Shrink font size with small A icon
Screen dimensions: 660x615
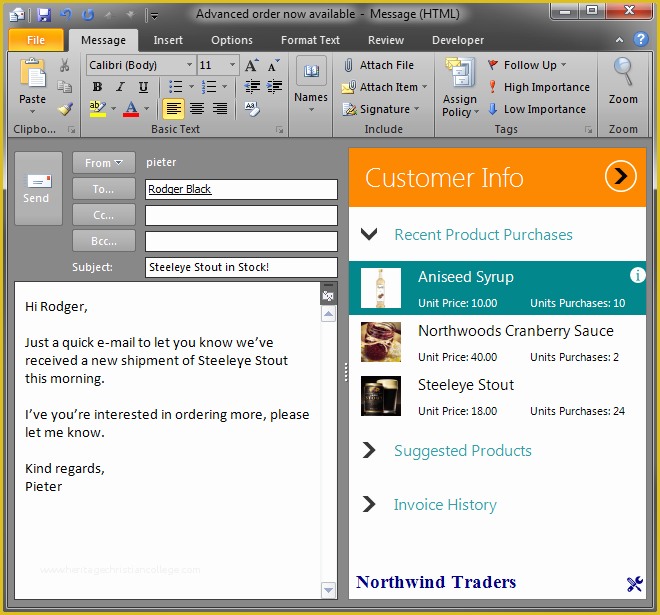tap(274, 65)
